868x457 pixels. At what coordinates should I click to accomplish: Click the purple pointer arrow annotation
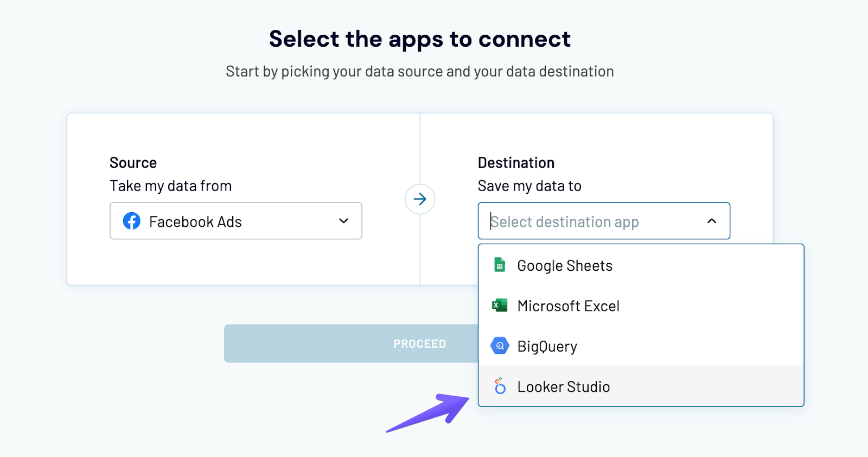[x=429, y=412]
